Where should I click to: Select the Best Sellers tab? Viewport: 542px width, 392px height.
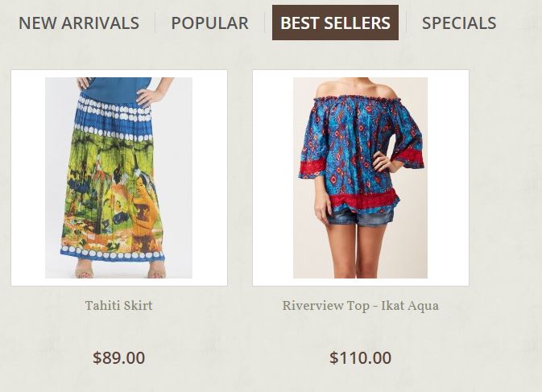[335, 23]
